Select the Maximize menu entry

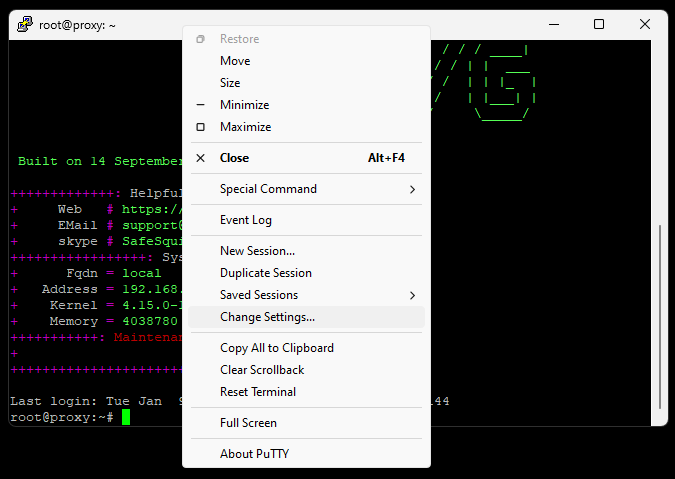click(306, 127)
